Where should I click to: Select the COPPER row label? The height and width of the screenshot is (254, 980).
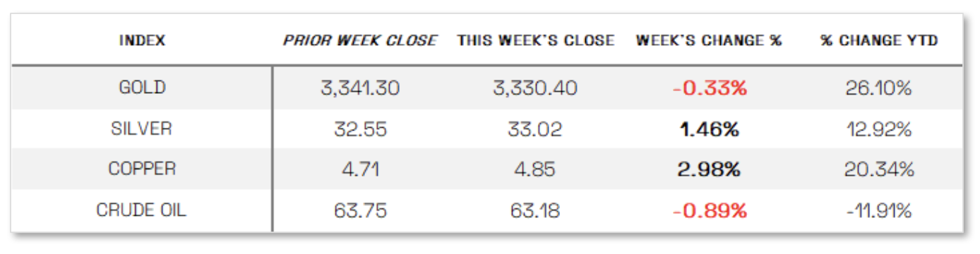pyautogui.click(x=142, y=169)
